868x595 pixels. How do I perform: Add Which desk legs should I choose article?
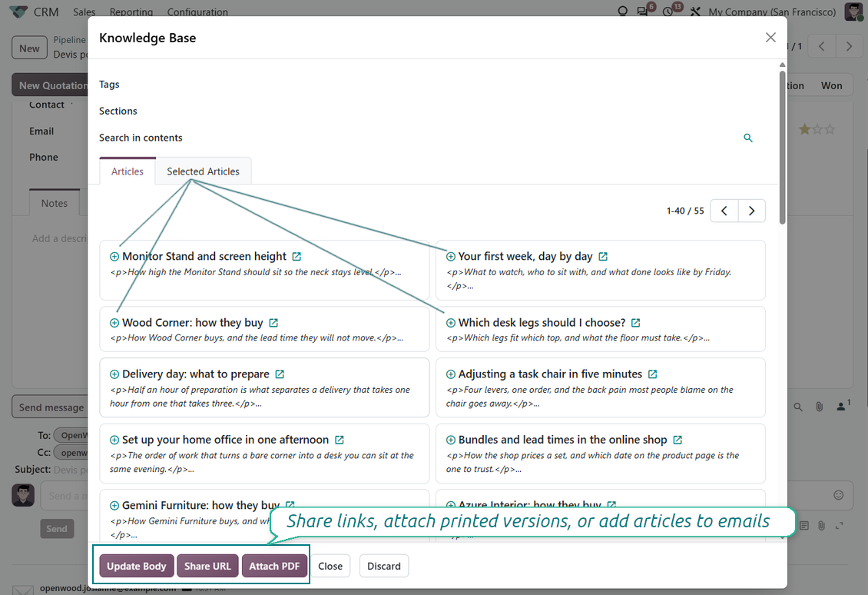coord(451,323)
